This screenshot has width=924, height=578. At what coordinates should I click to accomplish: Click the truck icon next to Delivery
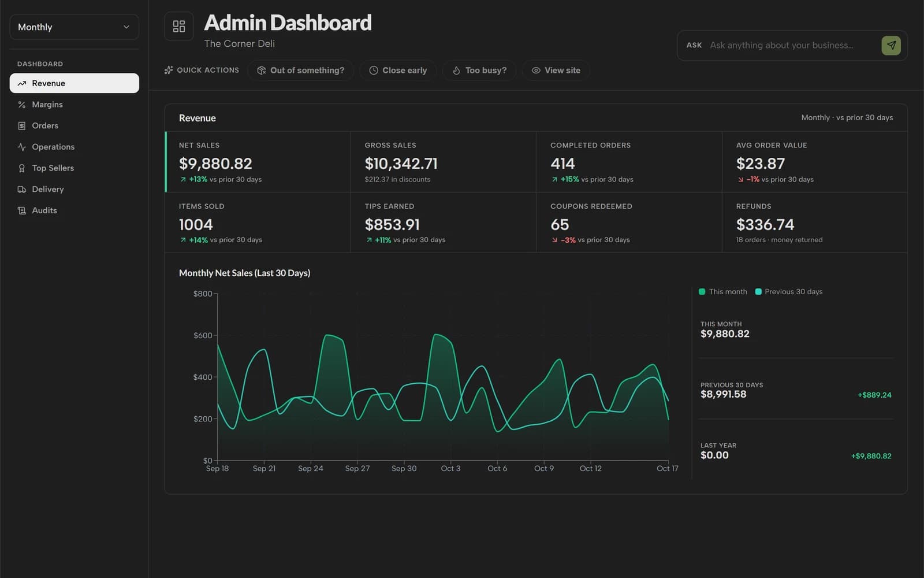pos(22,189)
